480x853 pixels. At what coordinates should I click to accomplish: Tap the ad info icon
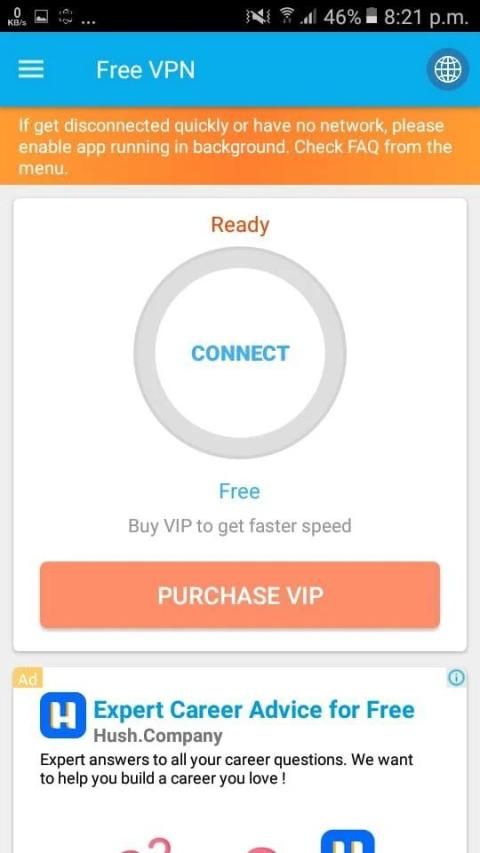pyautogui.click(x=456, y=677)
